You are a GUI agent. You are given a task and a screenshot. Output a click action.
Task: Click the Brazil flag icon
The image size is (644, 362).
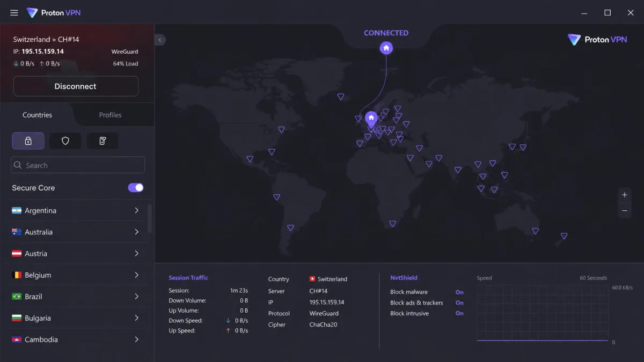[x=17, y=297]
